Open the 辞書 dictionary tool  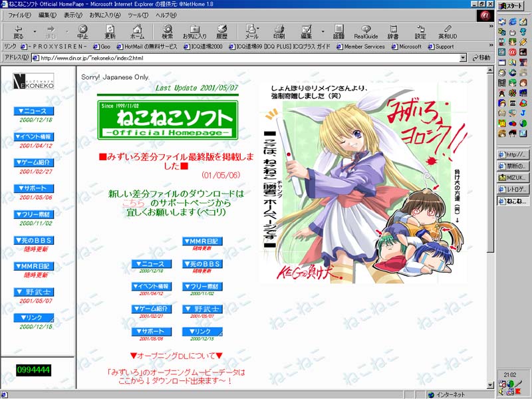[x=393, y=32]
